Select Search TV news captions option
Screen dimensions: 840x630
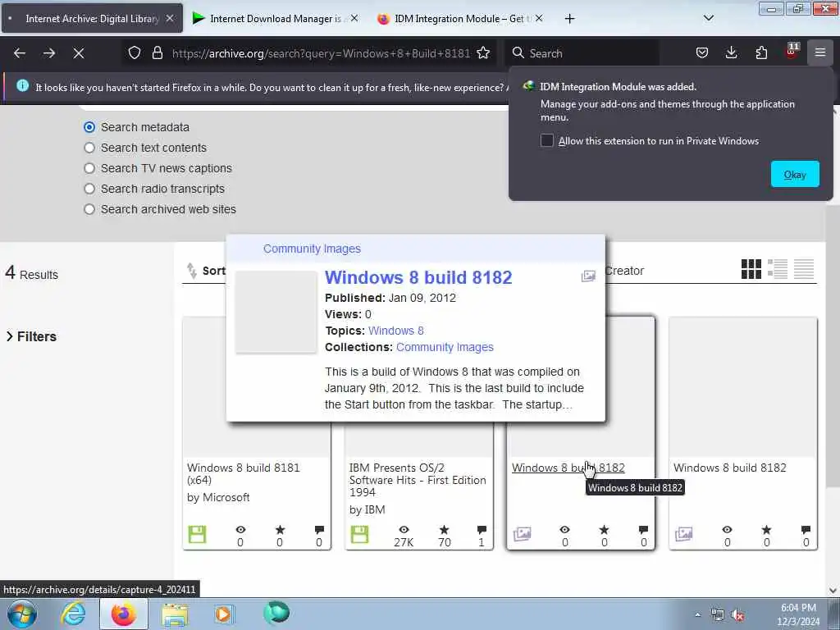pos(89,168)
